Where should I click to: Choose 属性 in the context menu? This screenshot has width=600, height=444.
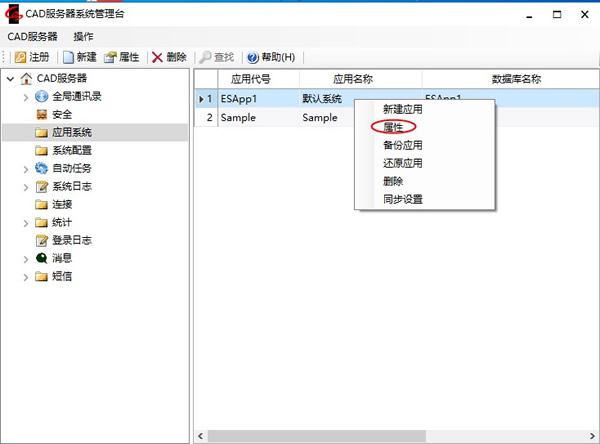[x=393, y=127]
